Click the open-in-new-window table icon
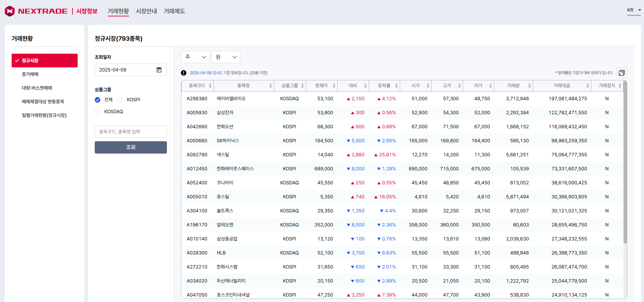This screenshot has height=302, width=644. (621, 73)
